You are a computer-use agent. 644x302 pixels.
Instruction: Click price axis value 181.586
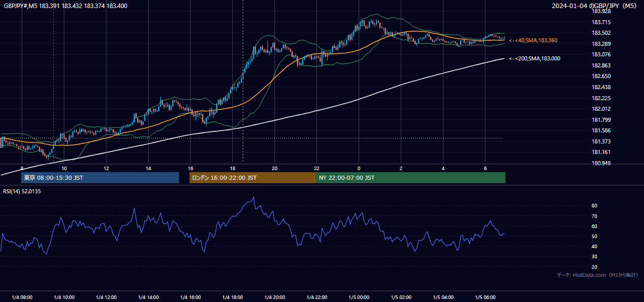601,130
